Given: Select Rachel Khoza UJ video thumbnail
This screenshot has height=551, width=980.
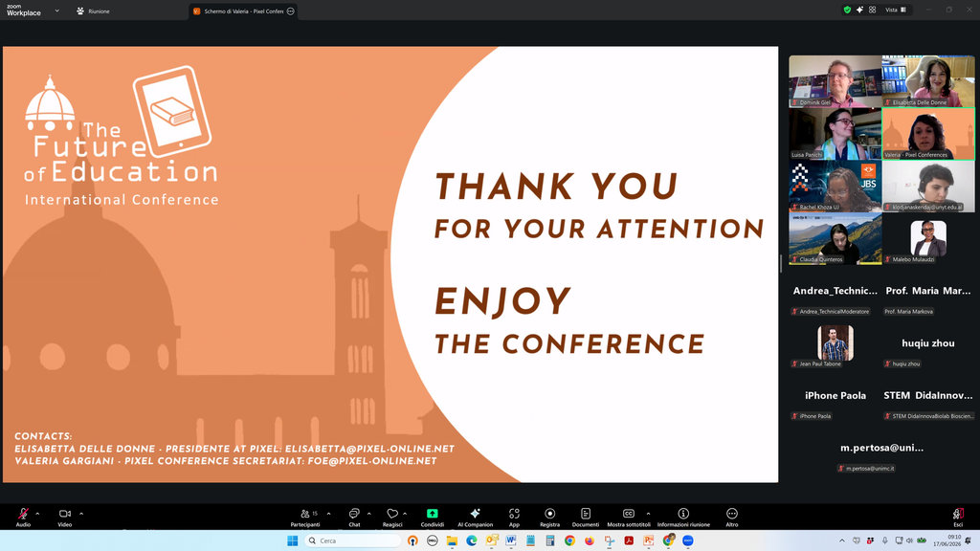Looking at the screenshot, I should [x=835, y=187].
